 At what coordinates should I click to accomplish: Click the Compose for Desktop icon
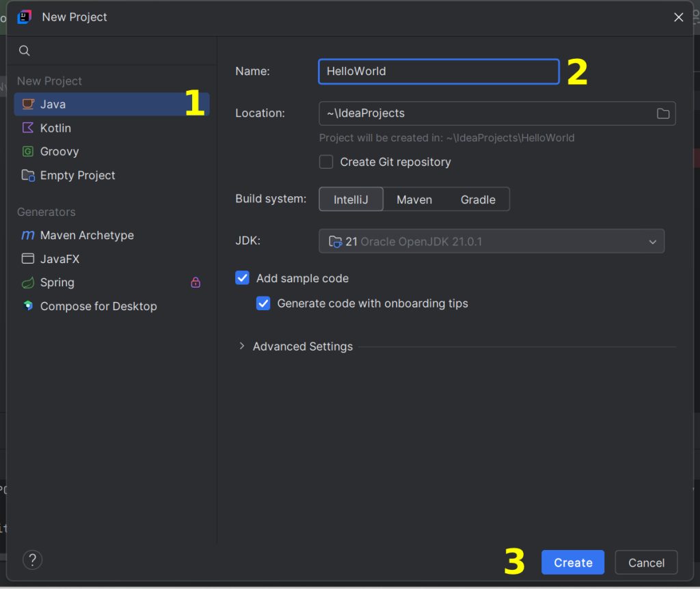tap(28, 306)
